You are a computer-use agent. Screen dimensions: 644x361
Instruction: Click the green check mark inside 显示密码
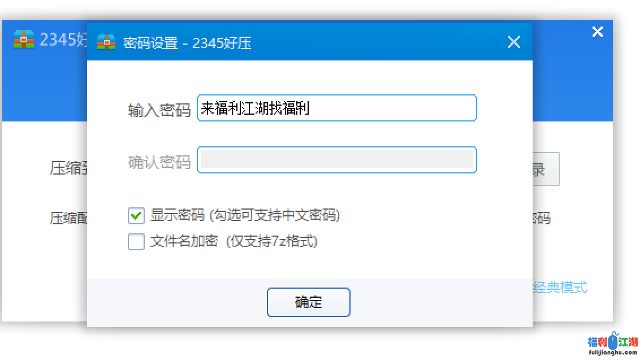click(136, 216)
